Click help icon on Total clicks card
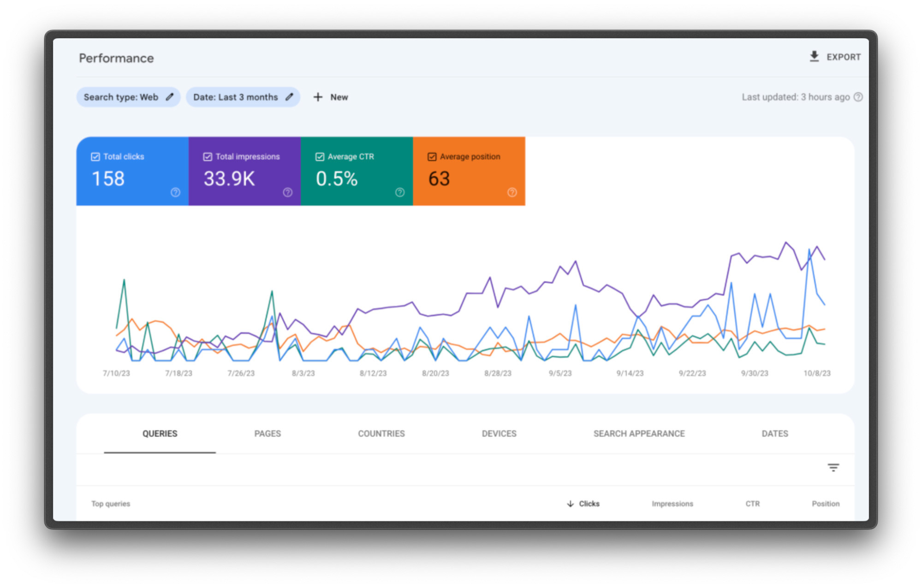 point(175,192)
